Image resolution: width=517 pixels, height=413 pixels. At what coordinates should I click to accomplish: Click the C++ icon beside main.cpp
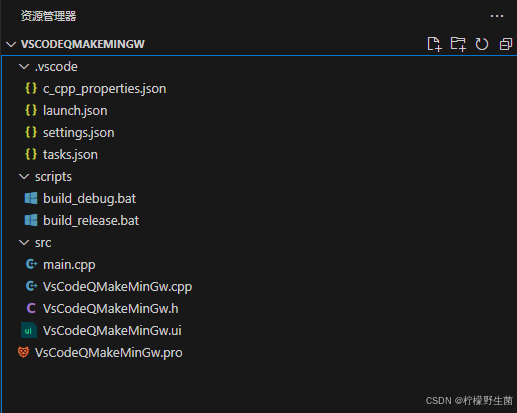pyautogui.click(x=31, y=264)
